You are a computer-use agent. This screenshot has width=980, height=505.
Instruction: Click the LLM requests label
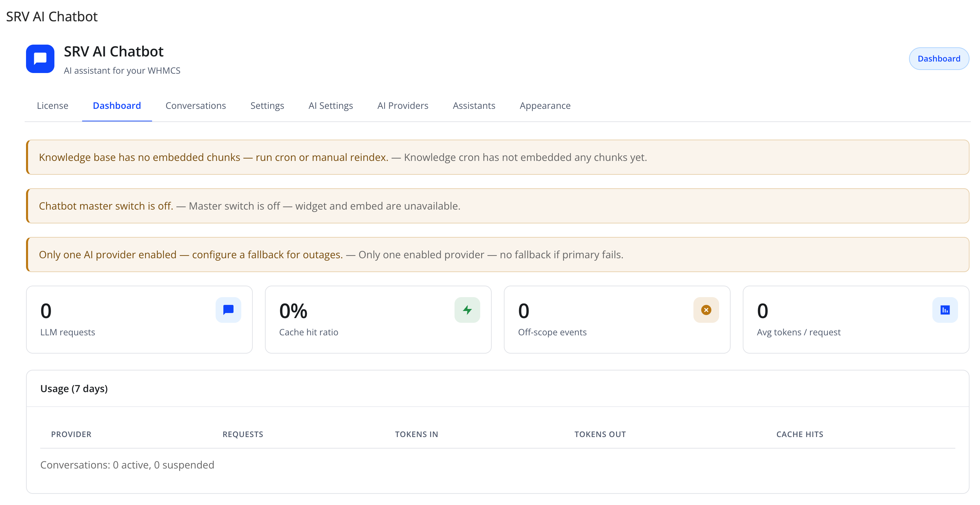point(68,332)
